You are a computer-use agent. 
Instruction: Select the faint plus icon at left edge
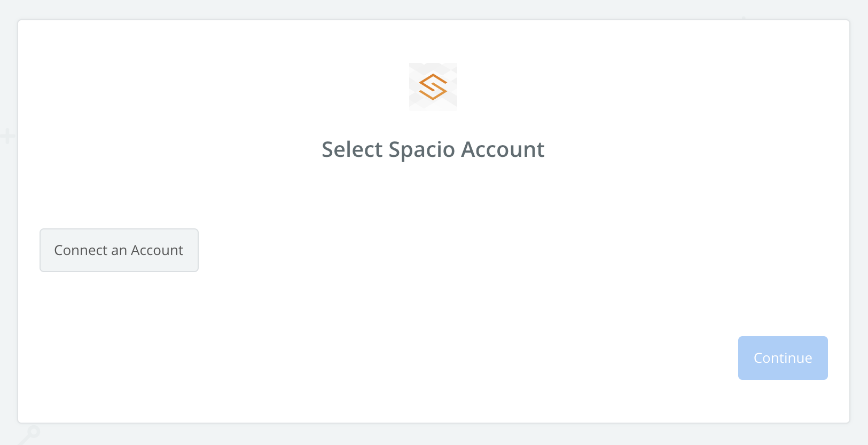[x=7, y=136]
